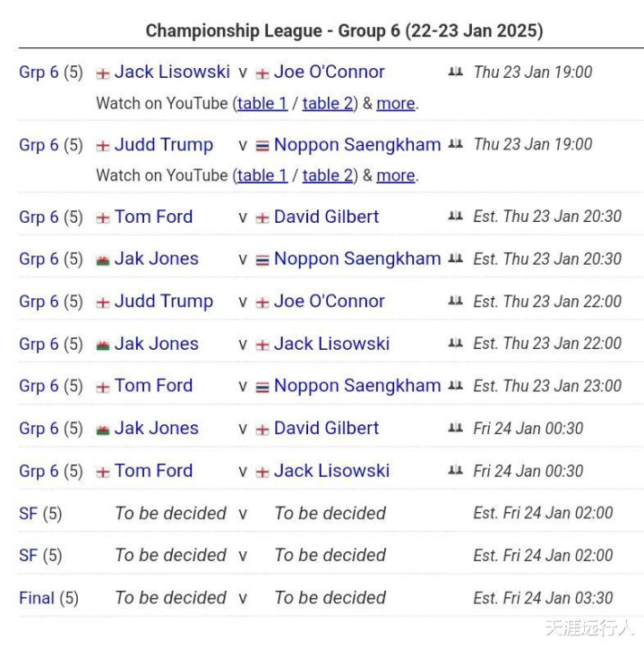
Task: Open head-to-head icon for Ford v Gilbert match
Action: coord(455,217)
